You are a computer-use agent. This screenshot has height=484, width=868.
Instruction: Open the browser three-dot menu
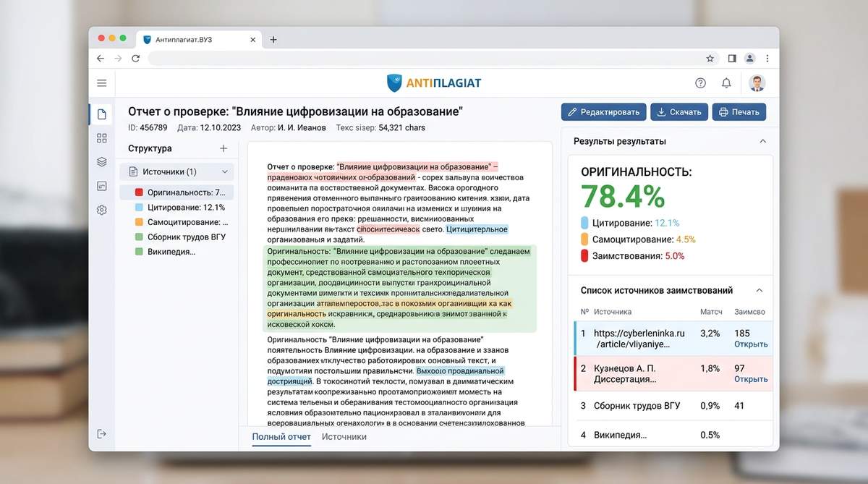(x=767, y=58)
